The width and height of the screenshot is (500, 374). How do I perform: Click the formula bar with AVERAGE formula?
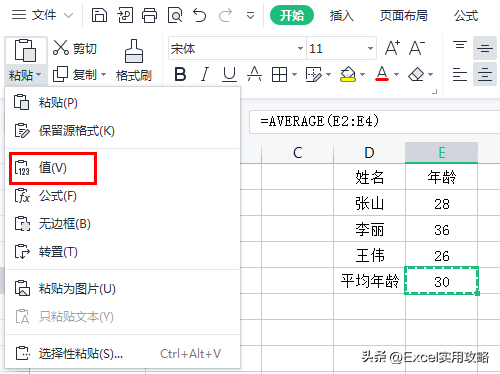(374, 122)
